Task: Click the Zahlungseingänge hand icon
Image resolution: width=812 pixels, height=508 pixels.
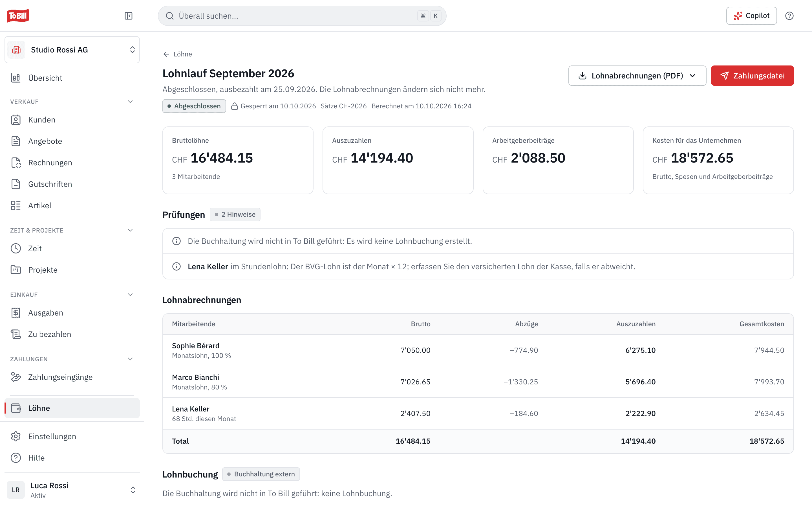Action: [x=16, y=377]
